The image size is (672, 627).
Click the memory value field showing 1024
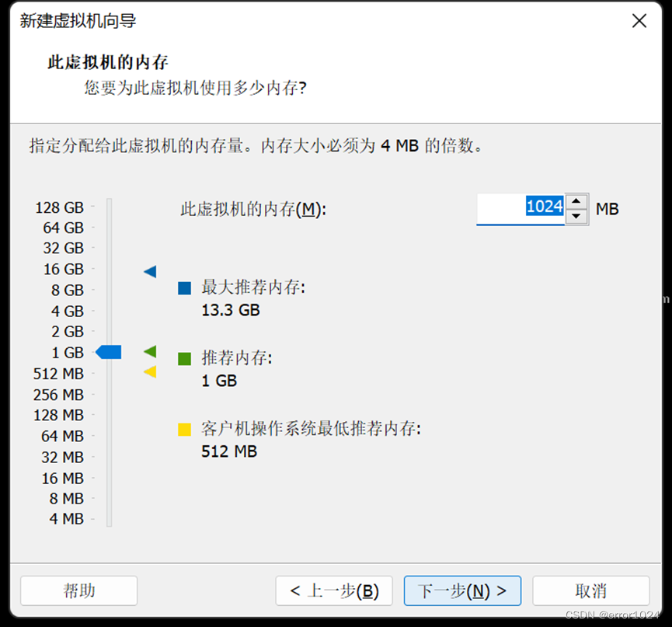[x=521, y=209]
